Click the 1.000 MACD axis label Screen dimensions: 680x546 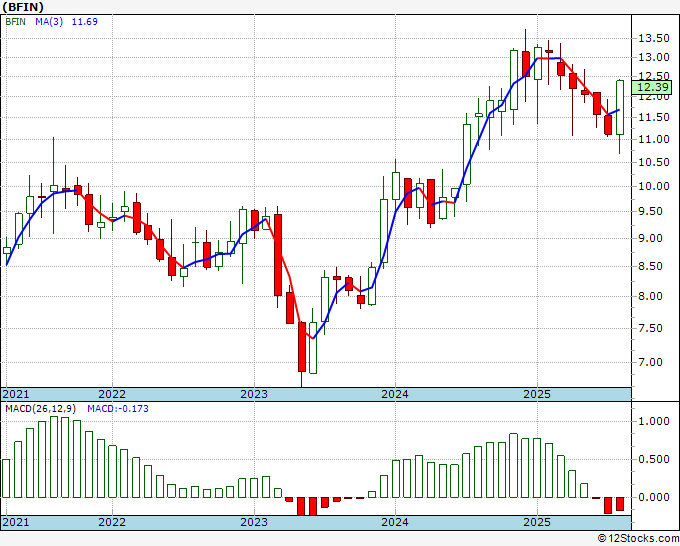coord(654,421)
